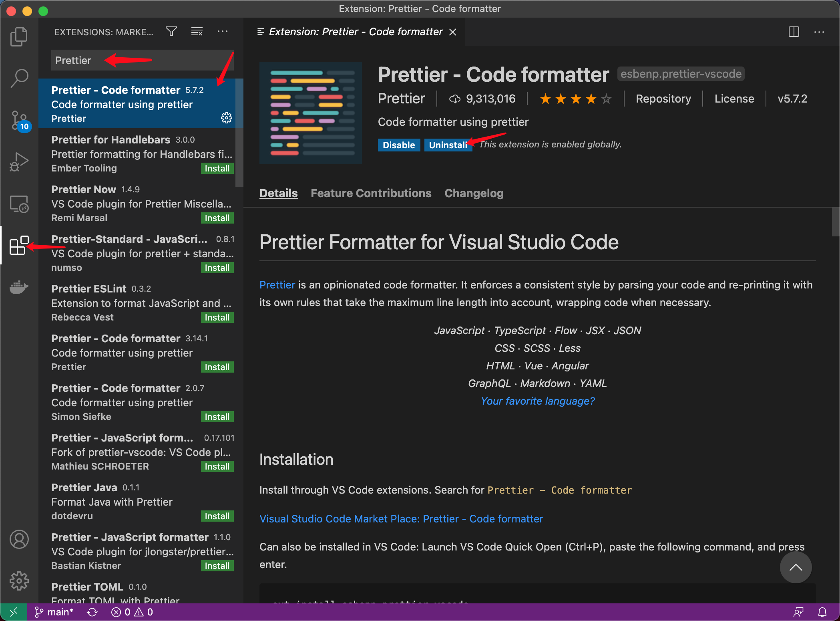Clear extensions search results icon
The height and width of the screenshot is (621, 840).
point(197,32)
